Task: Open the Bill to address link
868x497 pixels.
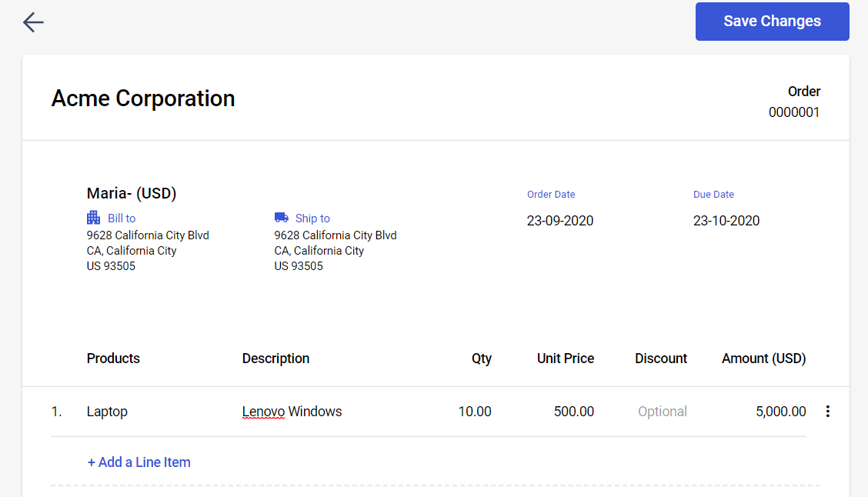Action: coord(122,218)
